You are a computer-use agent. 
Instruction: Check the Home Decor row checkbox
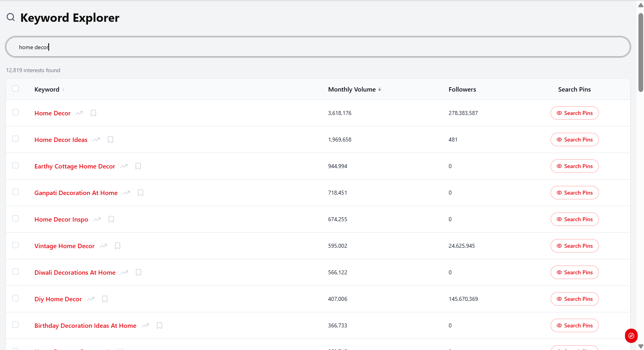point(15,112)
